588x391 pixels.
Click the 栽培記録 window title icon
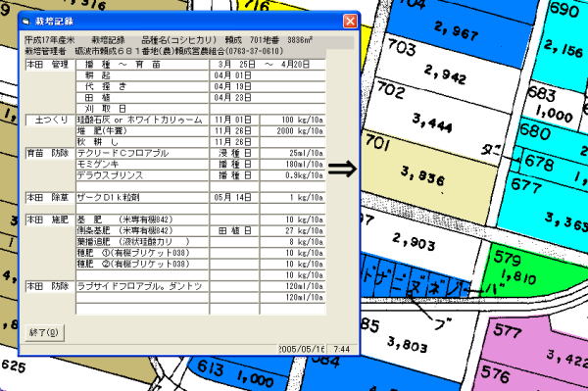pos(26,22)
